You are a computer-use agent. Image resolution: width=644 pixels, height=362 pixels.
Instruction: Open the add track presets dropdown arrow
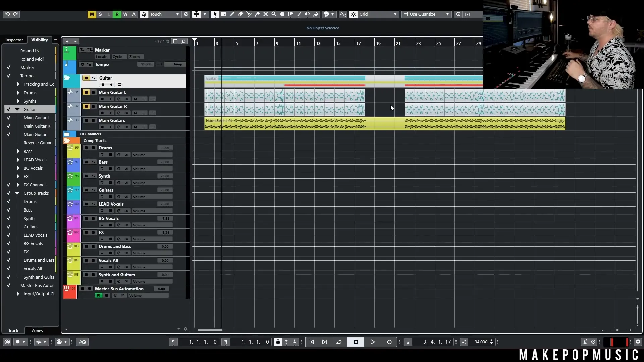pos(75,41)
